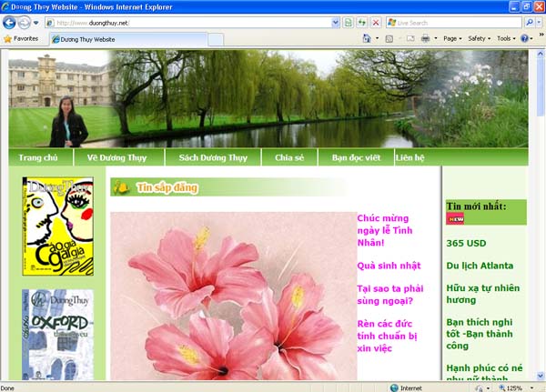Expand the address bar history dropdown
Image resolution: width=546 pixels, height=392 pixels.
pyautogui.click(x=337, y=22)
